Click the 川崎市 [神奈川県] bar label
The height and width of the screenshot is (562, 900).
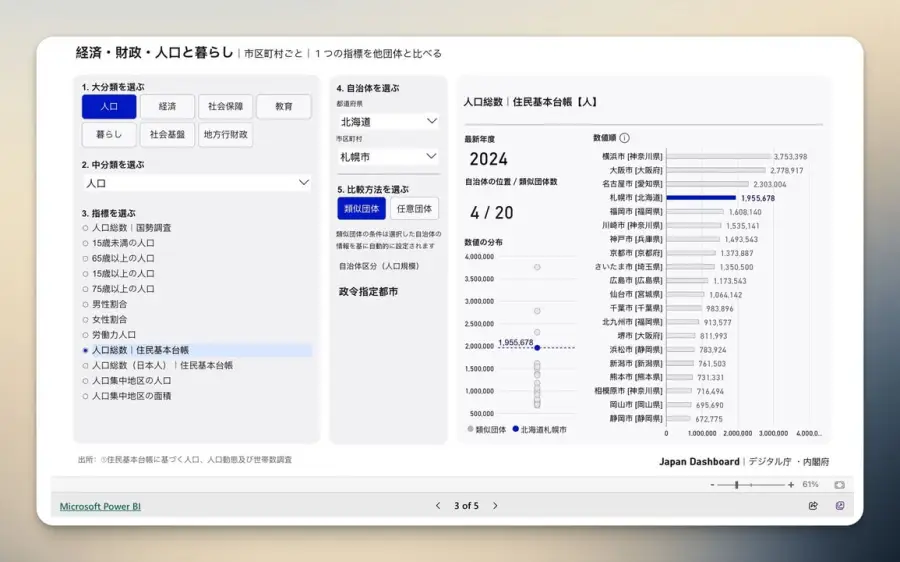point(632,226)
